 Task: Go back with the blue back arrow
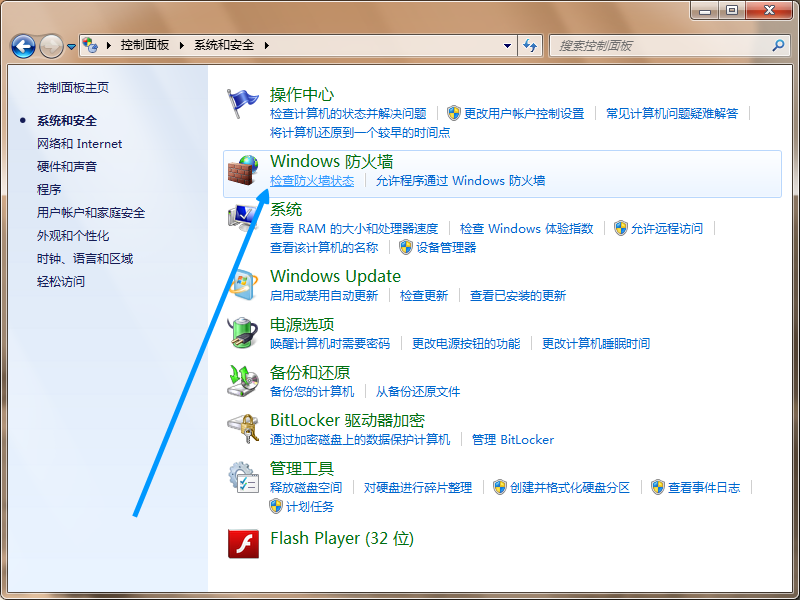pos(23,46)
